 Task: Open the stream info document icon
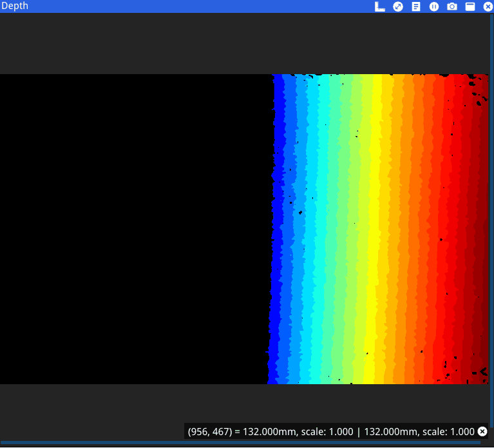pyautogui.click(x=416, y=6)
